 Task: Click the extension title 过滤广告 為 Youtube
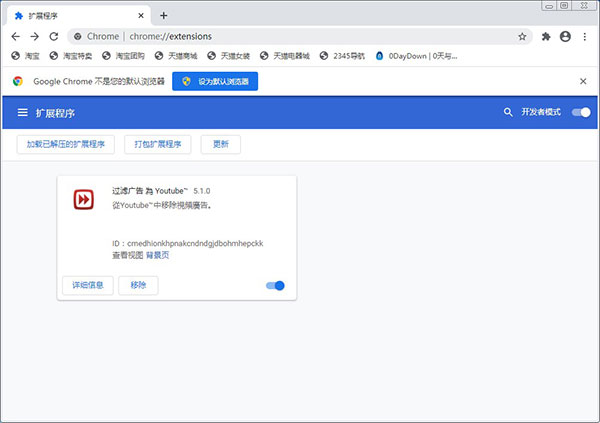pos(150,191)
